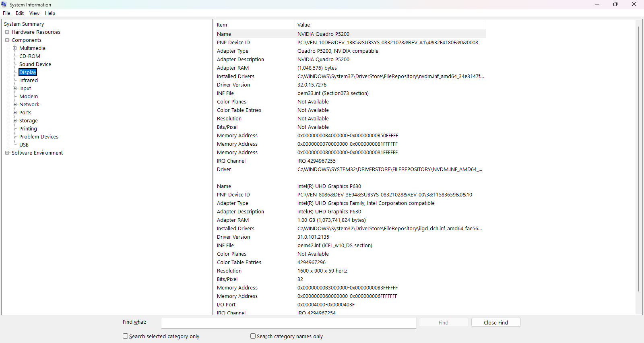The width and height of the screenshot is (644, 343).
Task: Click the oem42.inf INF File value
Action: tap(335, 246)
